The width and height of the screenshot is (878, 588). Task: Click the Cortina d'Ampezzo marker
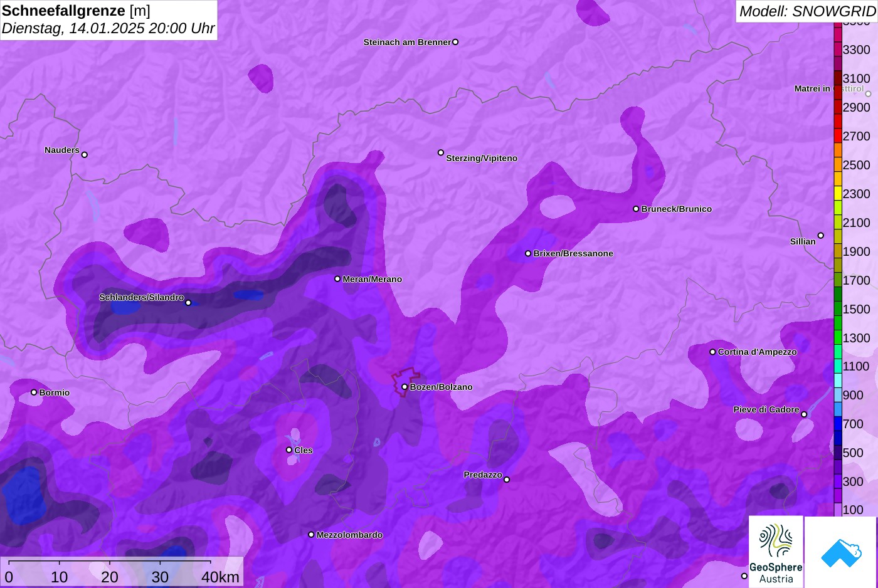tap(712, 352)
